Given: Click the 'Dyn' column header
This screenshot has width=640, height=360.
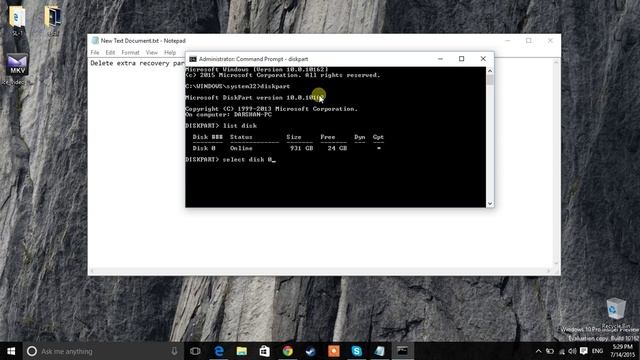Looking at the screenshot, I should click(360, 137).
